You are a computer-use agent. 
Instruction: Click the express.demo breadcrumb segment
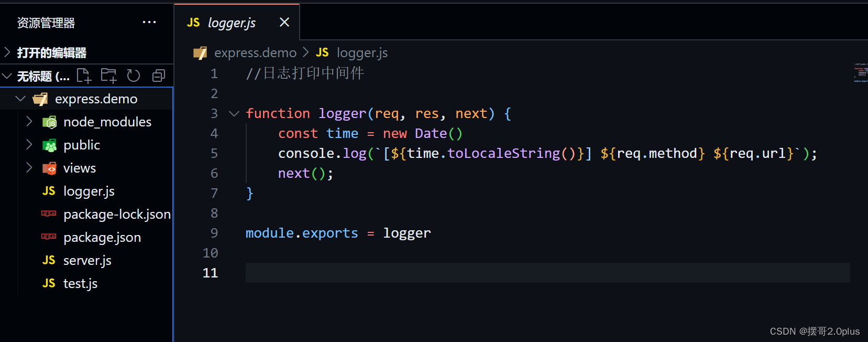tap(255, 52)
